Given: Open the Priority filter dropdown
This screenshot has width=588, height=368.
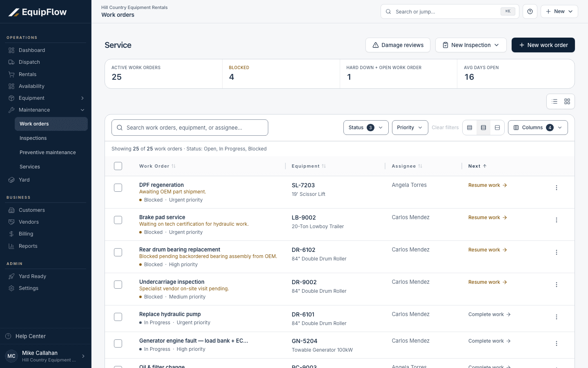Looking at the screenshot, I should coord(410,128).
